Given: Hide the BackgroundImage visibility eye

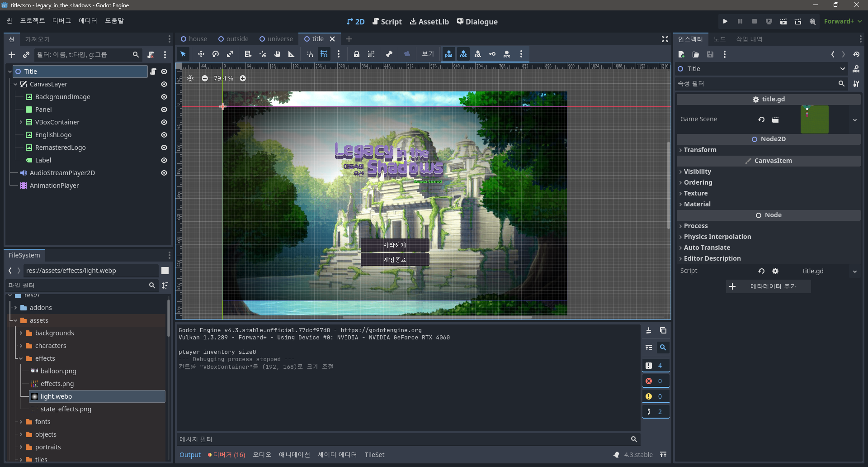Looking at the screenshot, I should point(164,97).
